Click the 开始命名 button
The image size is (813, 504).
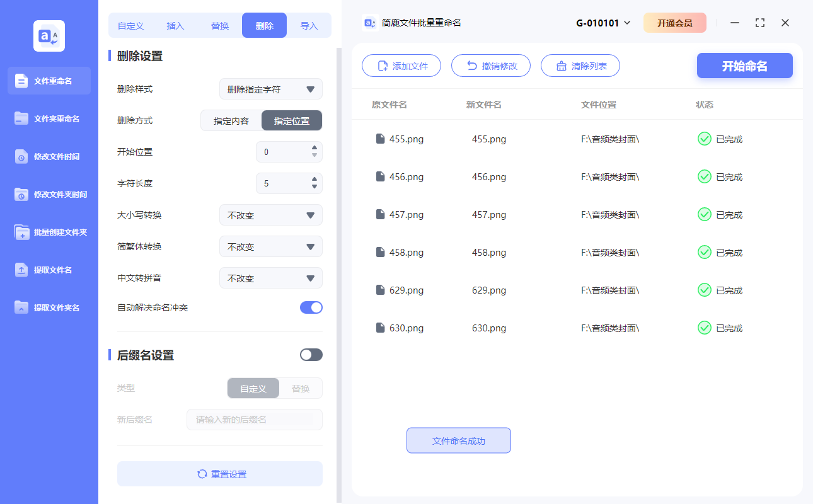click(x=744, y=66)
